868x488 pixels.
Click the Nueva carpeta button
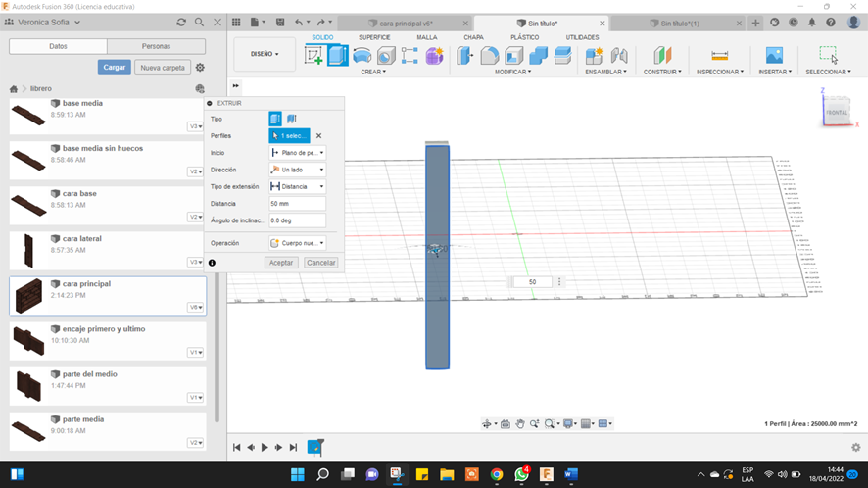click(x=163, y=68)
